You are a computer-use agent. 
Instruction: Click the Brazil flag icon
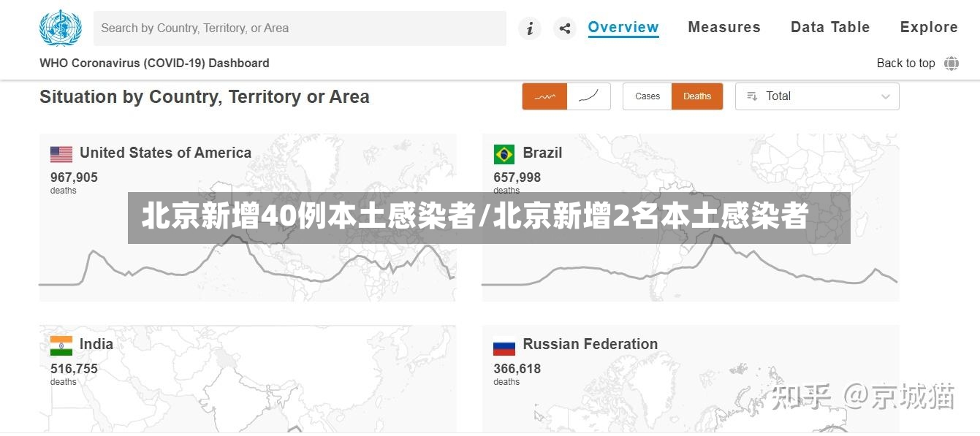504,154
